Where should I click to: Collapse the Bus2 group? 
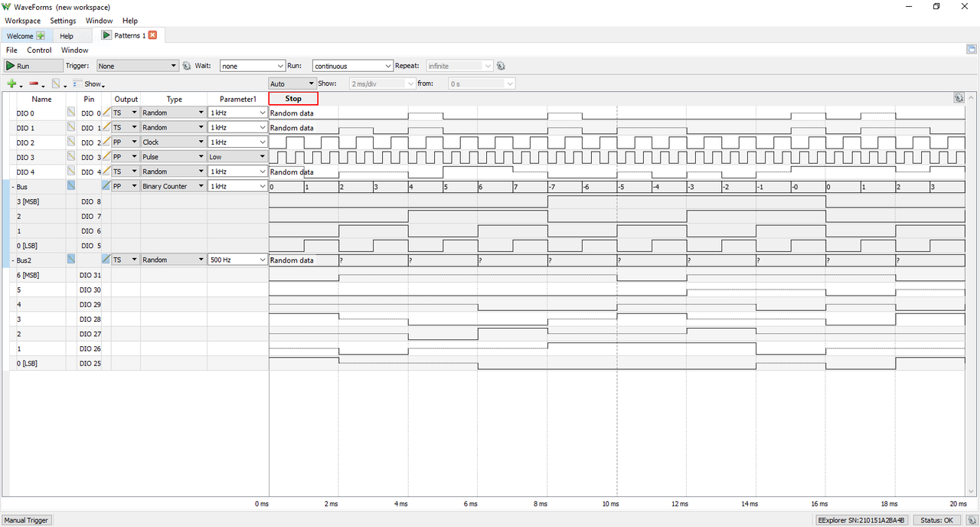pos(14,260)
